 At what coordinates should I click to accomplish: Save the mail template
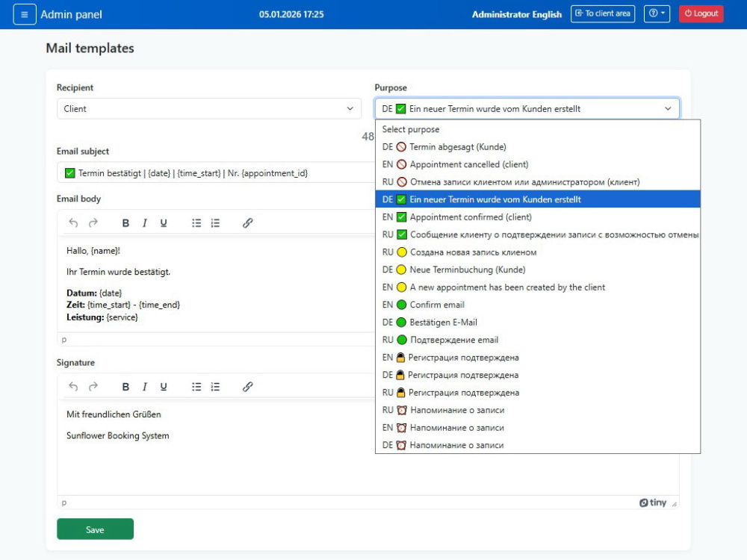click(x=95, y=529)
